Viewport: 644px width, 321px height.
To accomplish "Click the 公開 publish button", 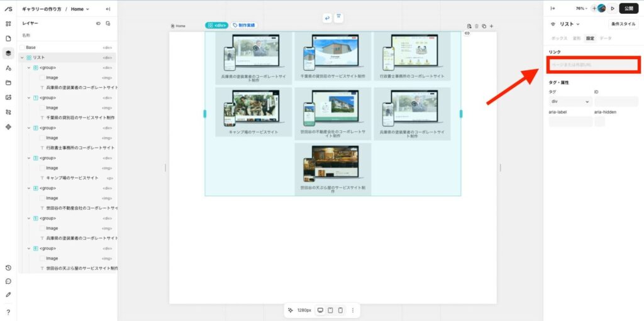I will coord(629,8).
